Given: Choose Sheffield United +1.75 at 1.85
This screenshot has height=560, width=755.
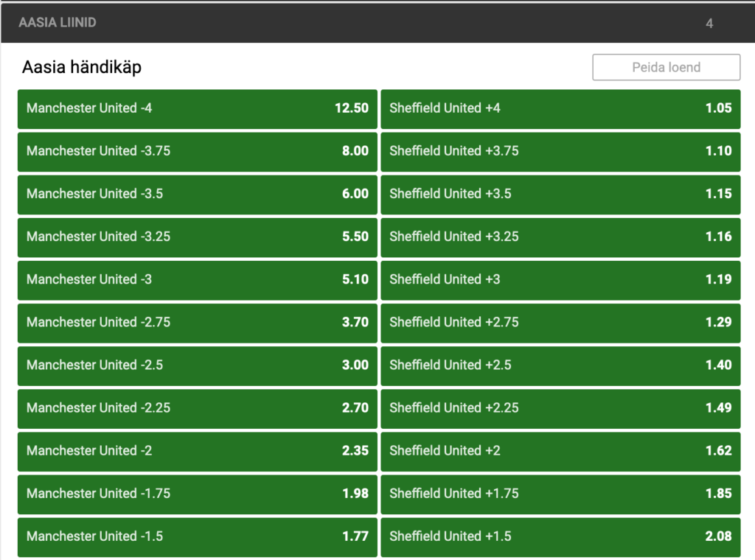Looking at the screenshot, I should (x=560, y=493).
